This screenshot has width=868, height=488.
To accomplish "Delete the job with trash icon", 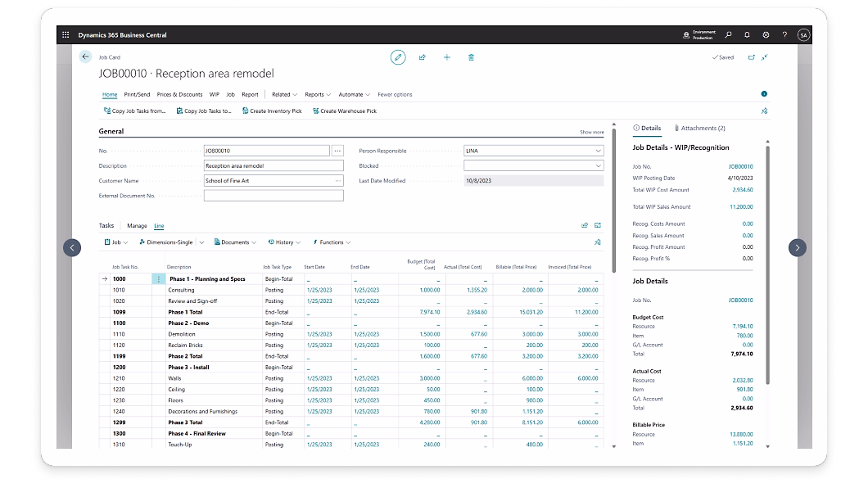I will tap(471, 57).
